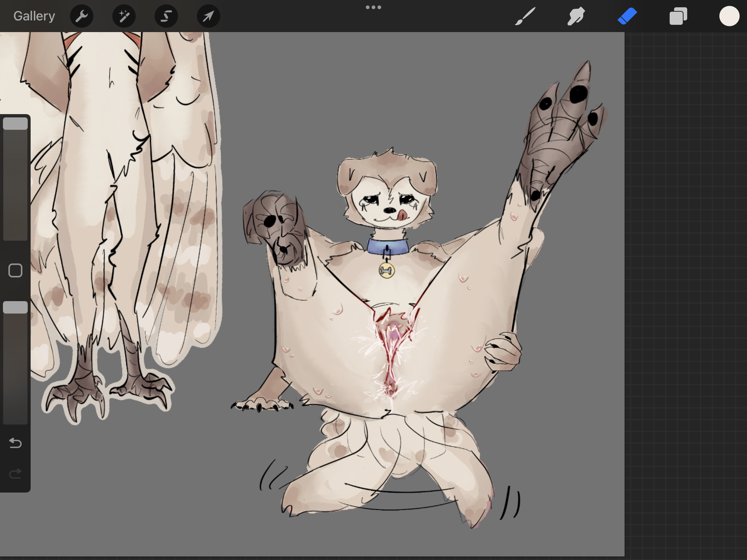Click the brush size slider handle
747x560 pixels.
tap(15, 124)
